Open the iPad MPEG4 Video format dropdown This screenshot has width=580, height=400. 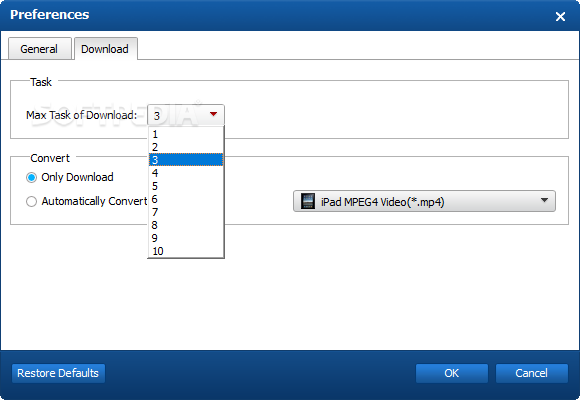[424, 201]
